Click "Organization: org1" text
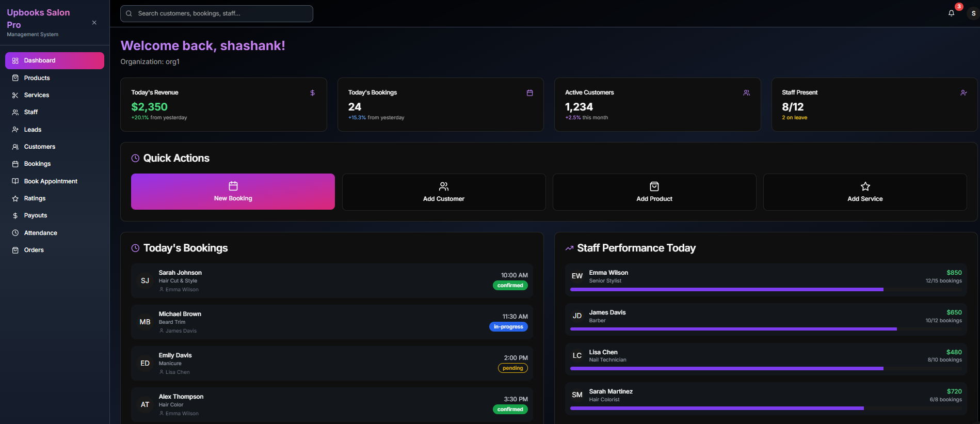 [150, 62]
